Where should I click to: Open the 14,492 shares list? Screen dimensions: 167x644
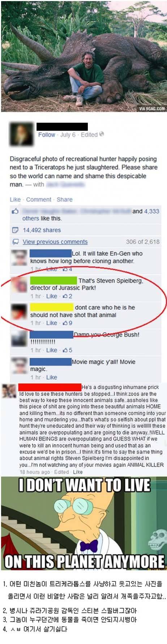42,230
